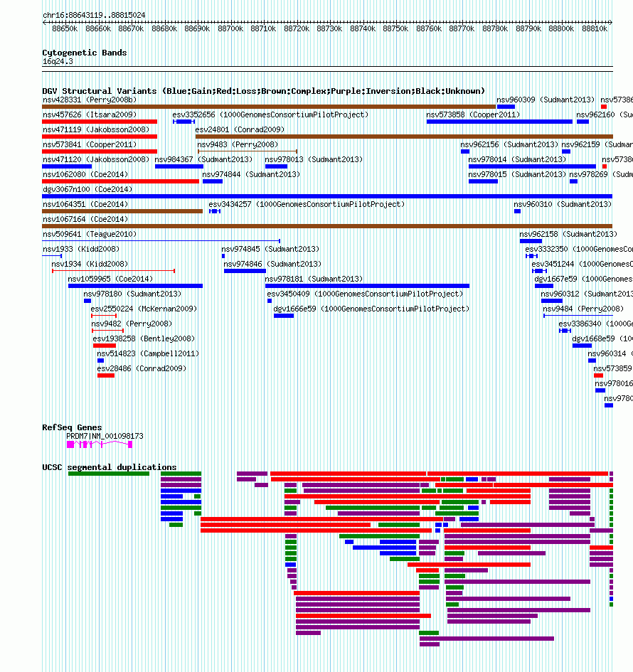Select the nsv457626 (Itsara2009) red loss bar
This screenshot has width=633, height=672.
pos(100,122)
